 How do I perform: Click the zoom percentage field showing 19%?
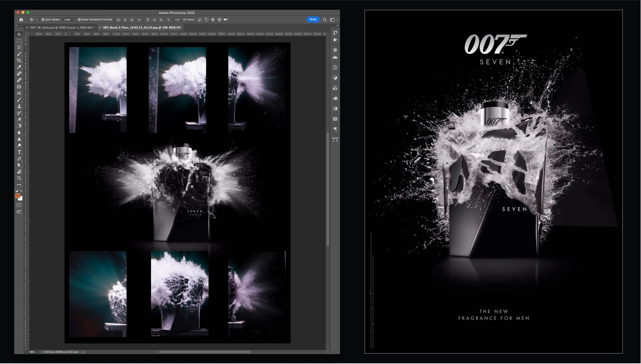32,352
